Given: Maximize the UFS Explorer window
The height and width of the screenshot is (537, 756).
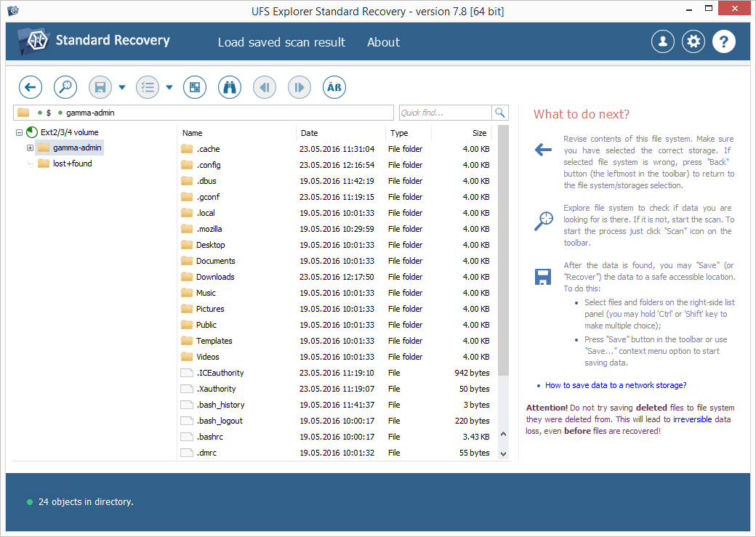Looking at the screenshot, I should tap(708, 8).
